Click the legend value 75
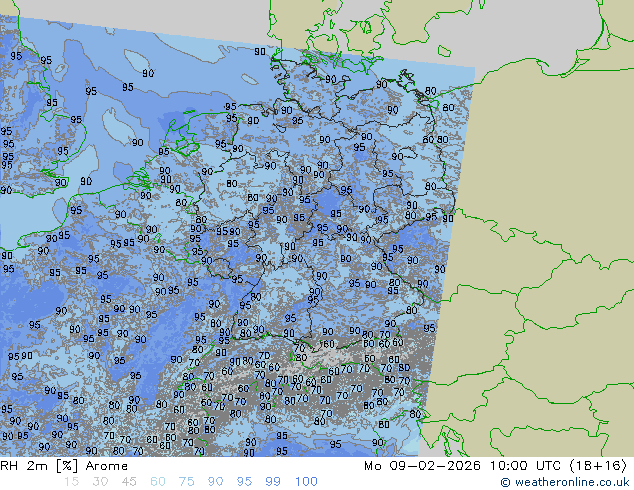Image resolution: width=634 pixels, height=490 pixels. tap(186, 482)
